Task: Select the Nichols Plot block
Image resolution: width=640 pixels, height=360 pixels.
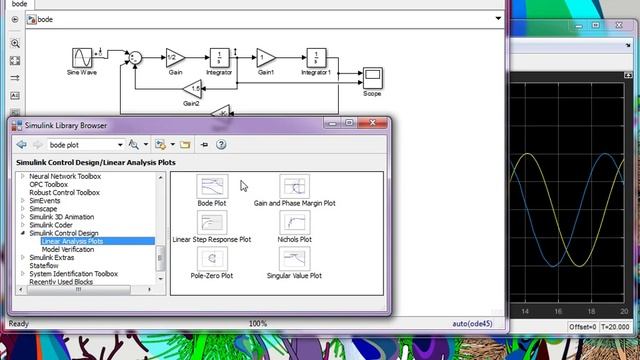Action: pos(294,223)
